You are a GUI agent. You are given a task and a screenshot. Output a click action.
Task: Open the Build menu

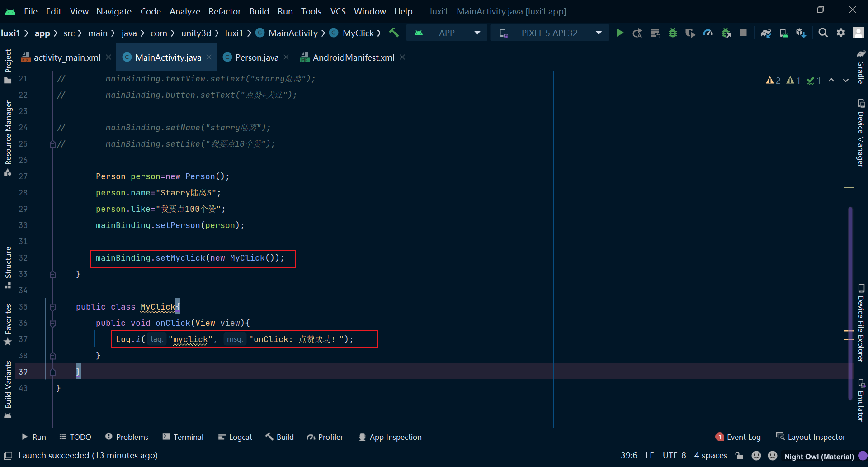tap(259, 11)
